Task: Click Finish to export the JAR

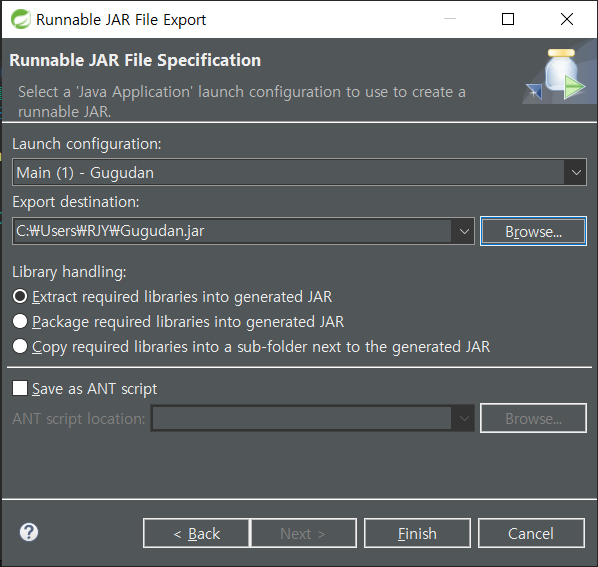Action: point(417,533)
